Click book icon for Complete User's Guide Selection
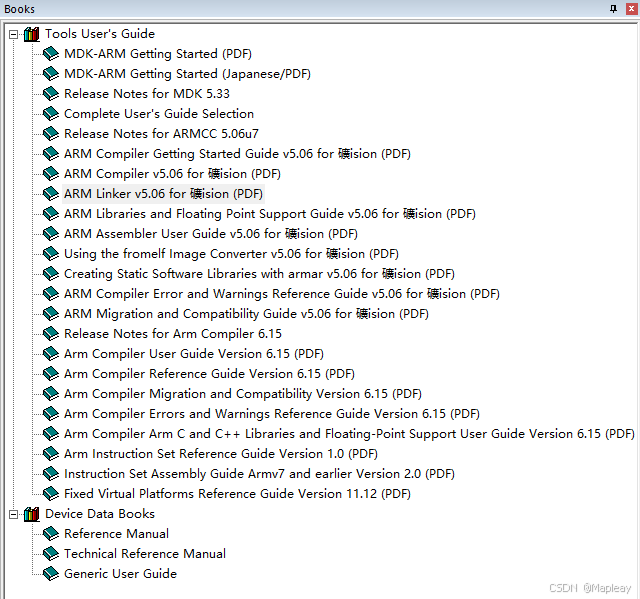This screenshot has height=599, width=640. pyautogui.click(x=51, y=114)
